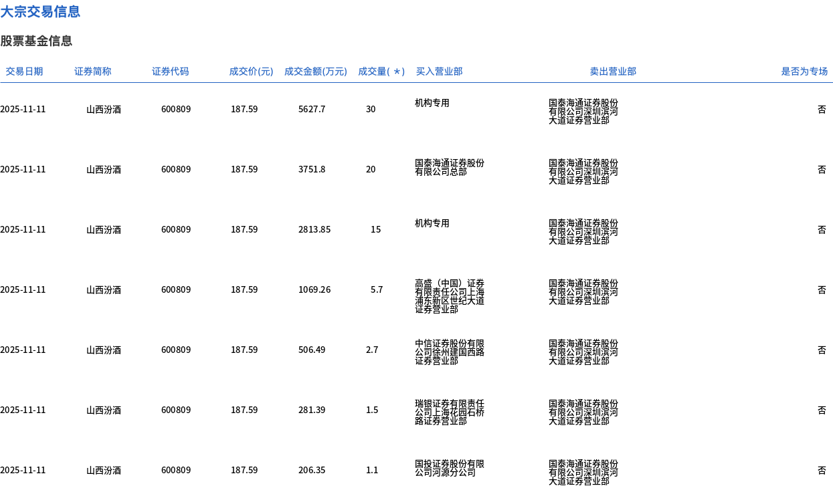This screenshot has width=833, height=504.
Task: Click volume value 30
Action: pyautogui.click(x=371, y=109)
